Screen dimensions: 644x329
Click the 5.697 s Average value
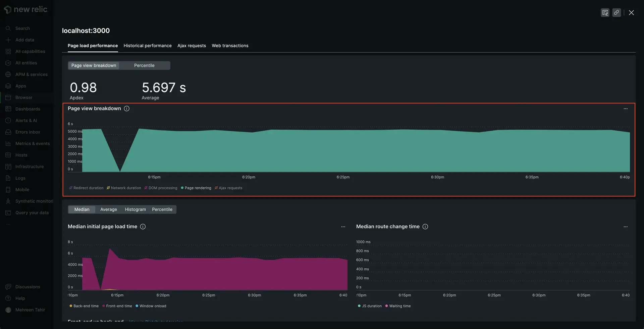tap(164, 88)
